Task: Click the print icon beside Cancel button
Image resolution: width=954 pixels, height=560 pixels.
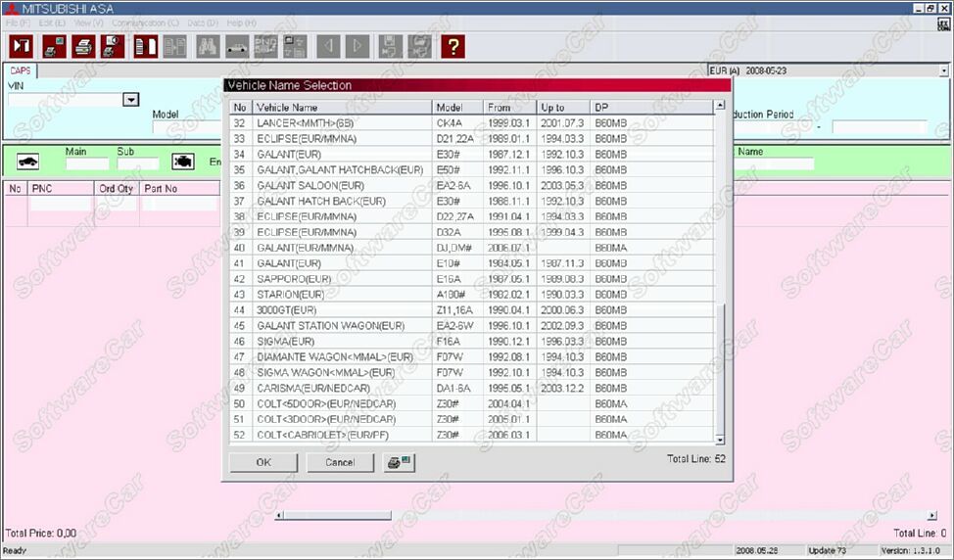Action: pyautogui.click(x=399, y=462)
